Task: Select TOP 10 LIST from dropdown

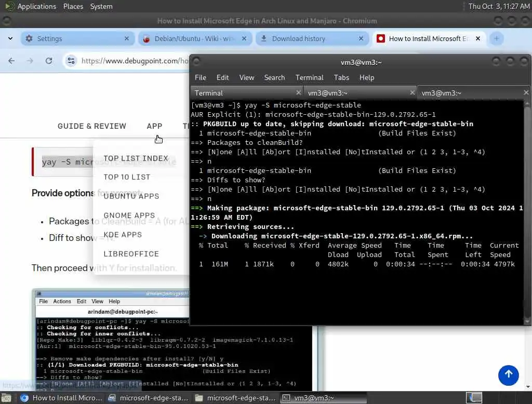Action: tap(127, 177)
